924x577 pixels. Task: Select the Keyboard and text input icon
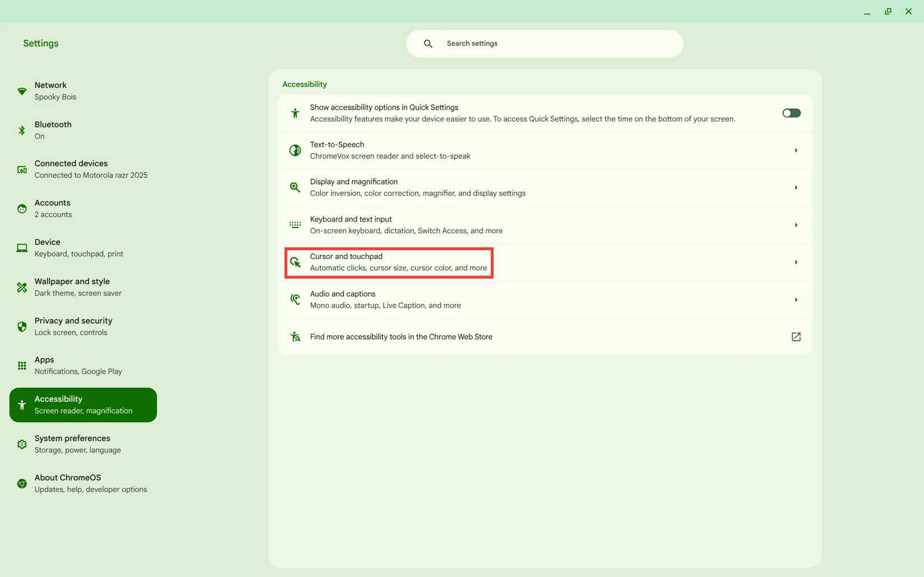click(295, 224)
